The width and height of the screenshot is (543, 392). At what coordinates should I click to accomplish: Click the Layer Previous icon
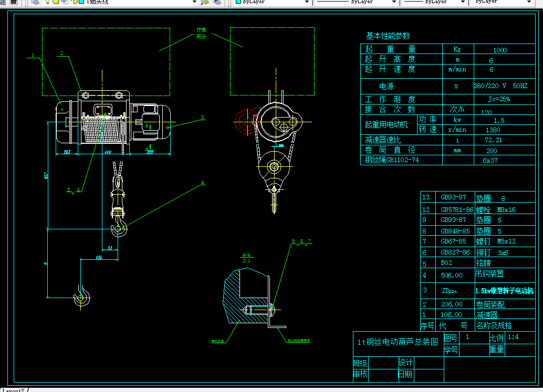tap(217, 2)
